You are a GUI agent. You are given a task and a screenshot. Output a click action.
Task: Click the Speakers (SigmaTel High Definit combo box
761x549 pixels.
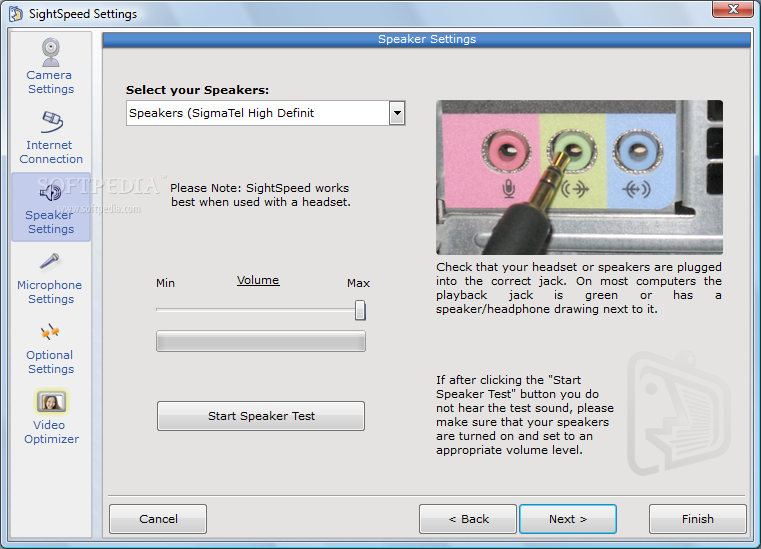(265, 113)
